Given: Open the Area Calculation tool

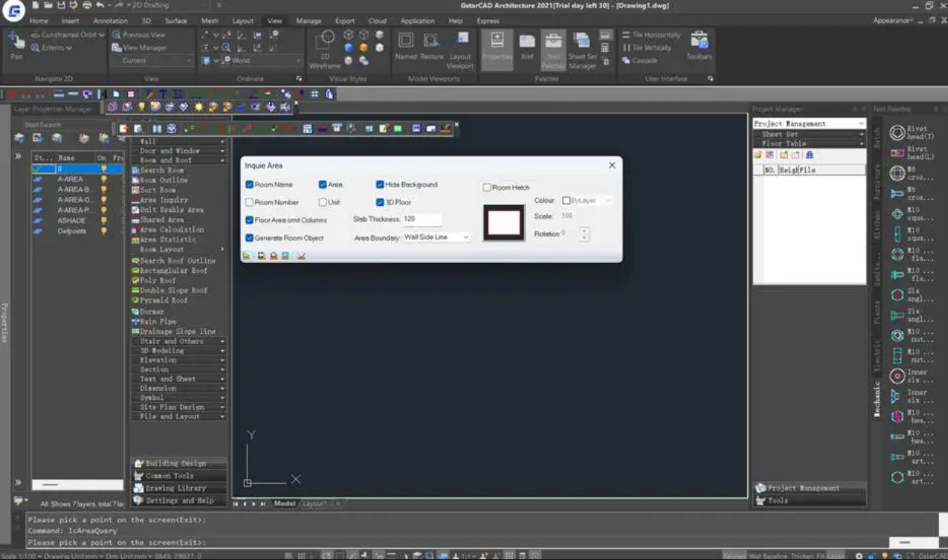Looking at the screenshot, I should point(168,229).
